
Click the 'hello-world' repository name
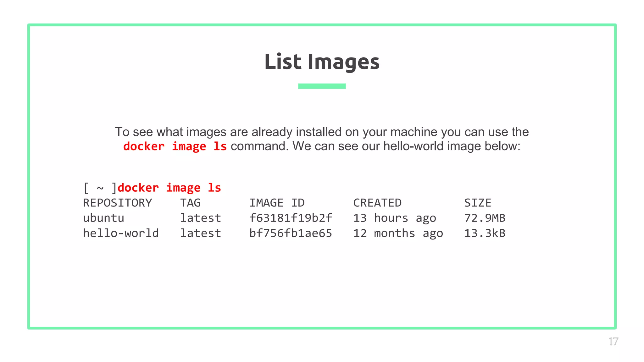pos(121,233)
